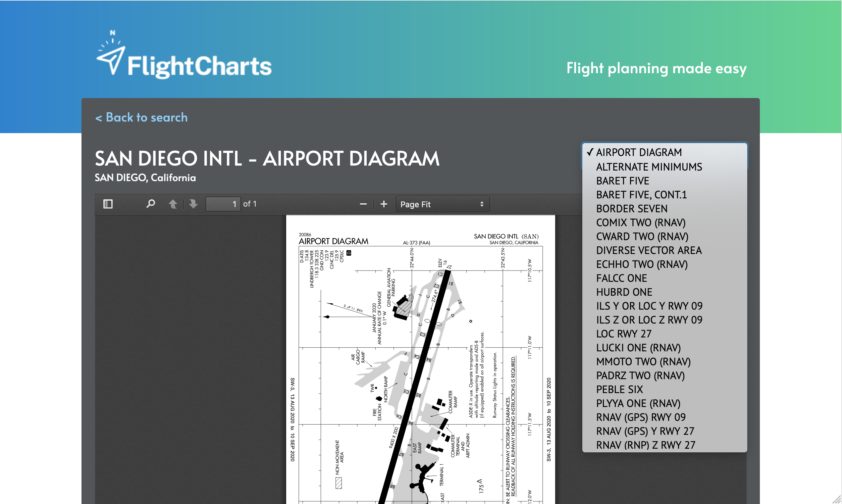This screenshot has height=504, width=842.
Task: Zoom in on the airport diagram
Action: tap(384, 204)
